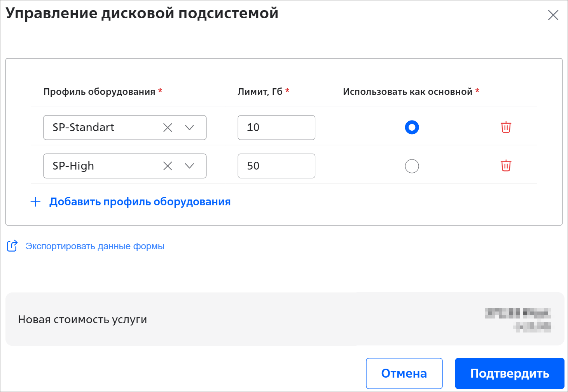
Task: Select SP-Standart as the main profile
Action: pos(412,128)
